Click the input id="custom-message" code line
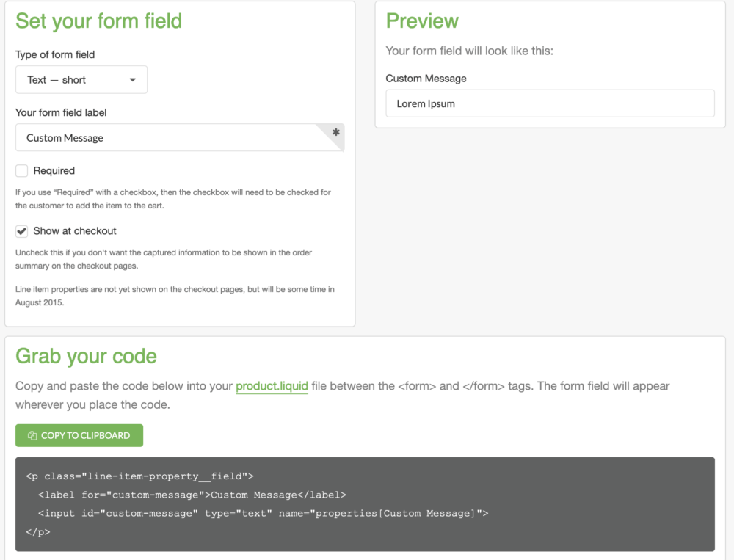Image resolution: width=734 pixels, height=560 pixels. (x=263, y=514)
